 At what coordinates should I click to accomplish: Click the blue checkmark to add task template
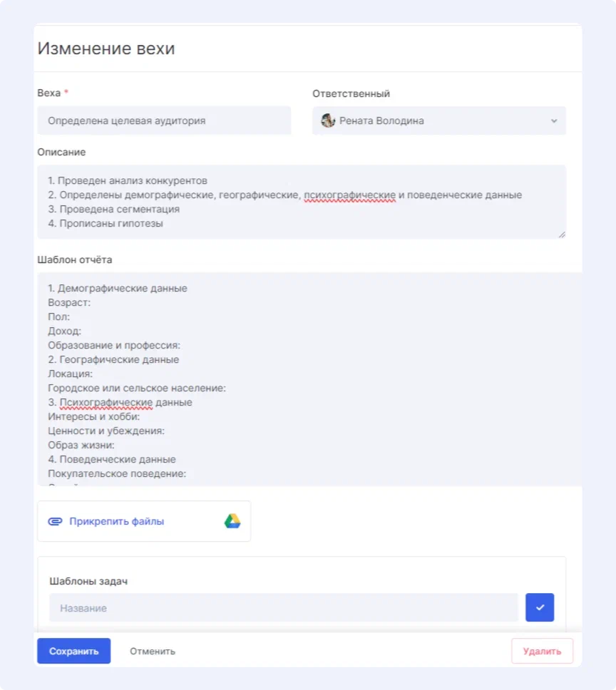540,607
